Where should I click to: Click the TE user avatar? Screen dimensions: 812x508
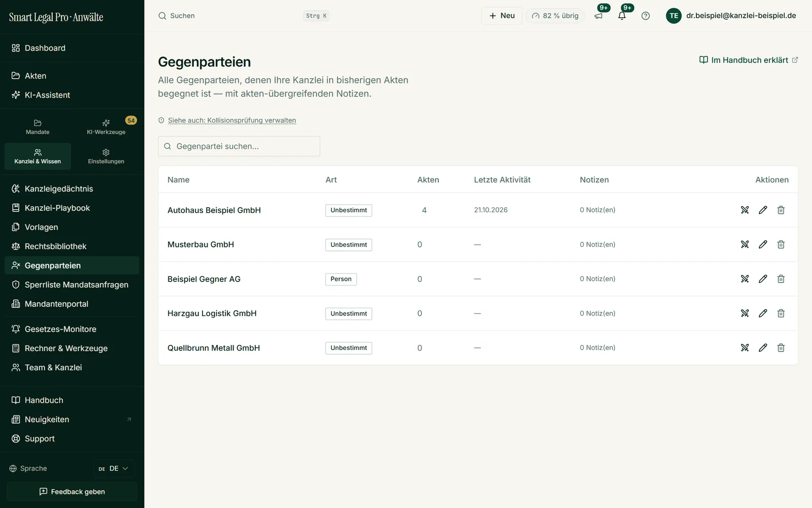click(x=674, y=16)
